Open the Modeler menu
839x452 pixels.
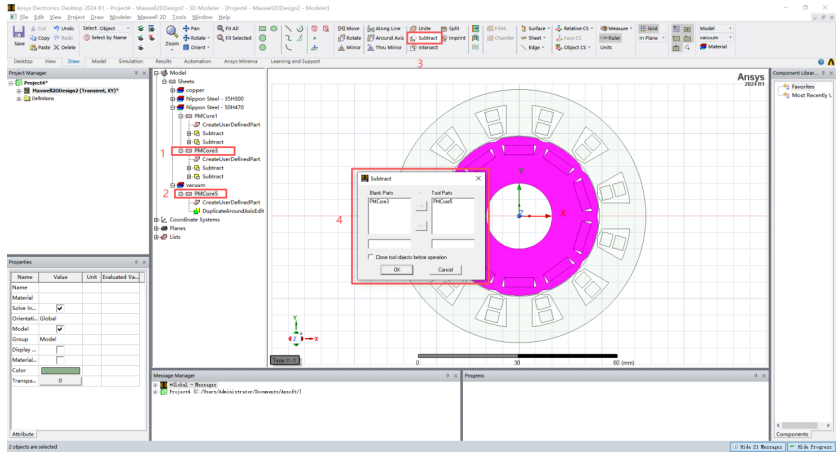pos(120,17)
